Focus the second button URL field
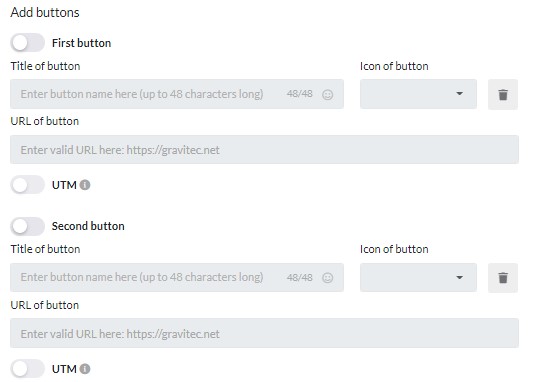The image size is (549, 382). (x=264, y=333)
